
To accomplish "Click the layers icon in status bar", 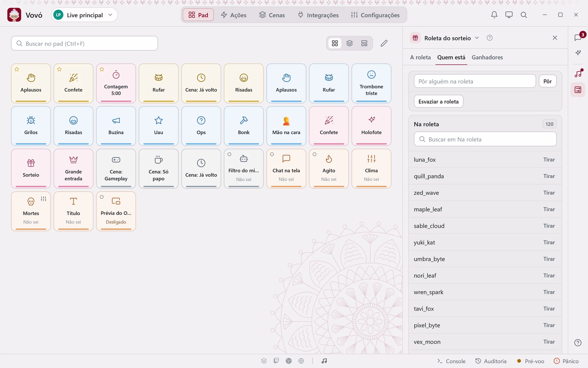I will 264,361.
